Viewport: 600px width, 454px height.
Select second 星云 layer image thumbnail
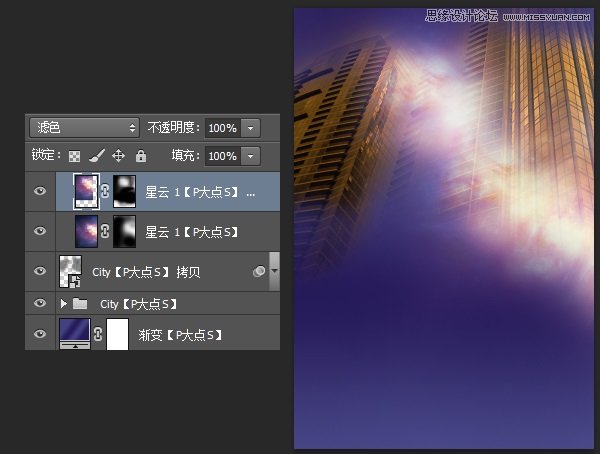point(86,231)
